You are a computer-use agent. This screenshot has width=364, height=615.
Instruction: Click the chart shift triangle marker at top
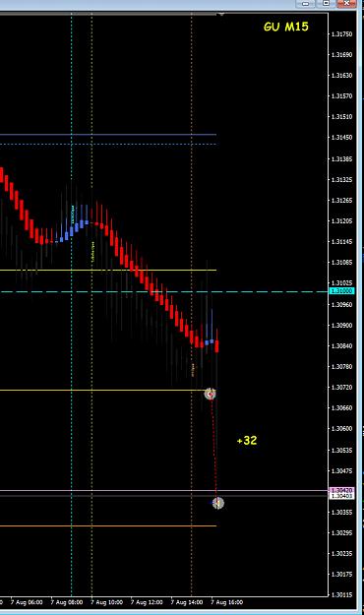point(221,15)
